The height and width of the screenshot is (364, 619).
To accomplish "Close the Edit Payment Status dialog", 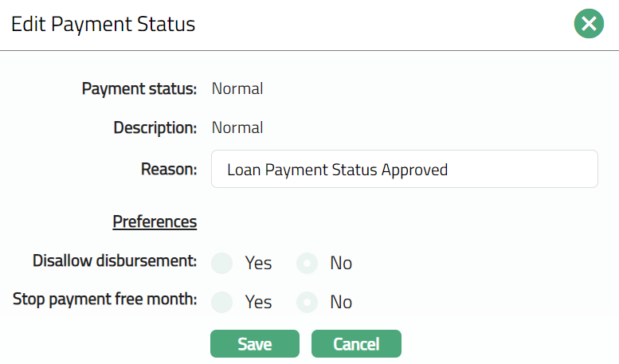I will coord(589,24).
